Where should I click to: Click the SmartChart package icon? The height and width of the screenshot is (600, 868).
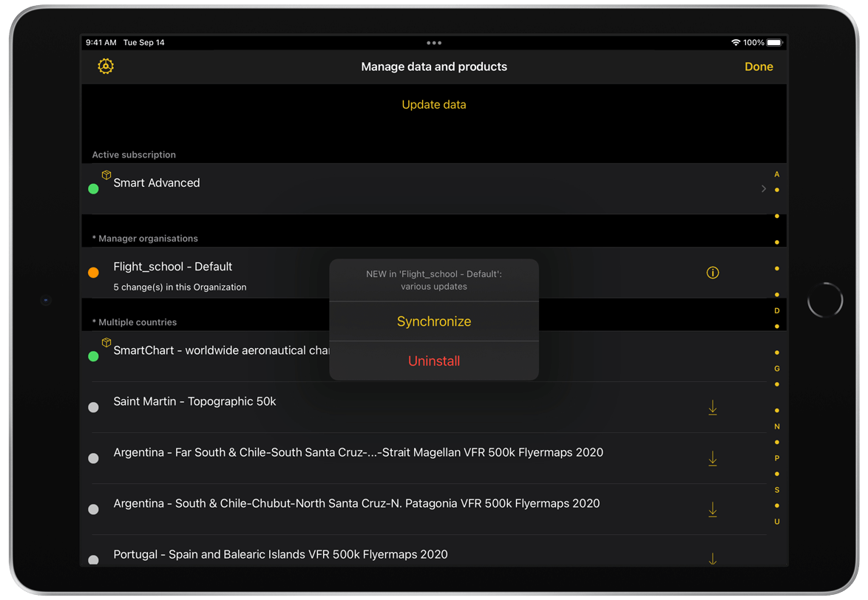click(106, 342)
